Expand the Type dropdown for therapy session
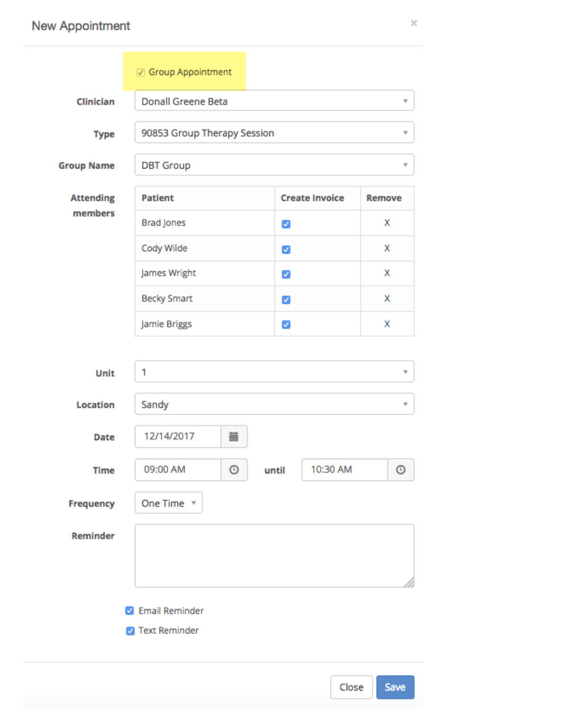Image resolution: width=588 pixels, height=719 pixels. [275, 132]
